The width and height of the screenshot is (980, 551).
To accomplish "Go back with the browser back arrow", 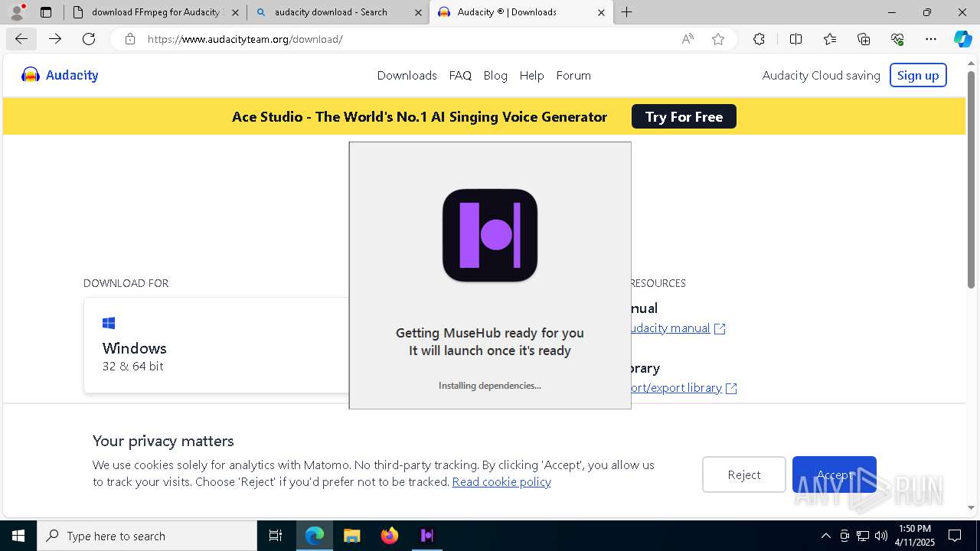I will click(21, 39).
